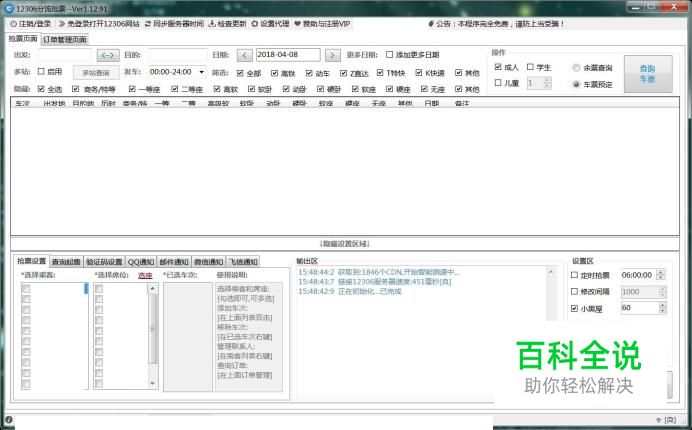Select 余票查询 radio button

click(x=576, y=68)
